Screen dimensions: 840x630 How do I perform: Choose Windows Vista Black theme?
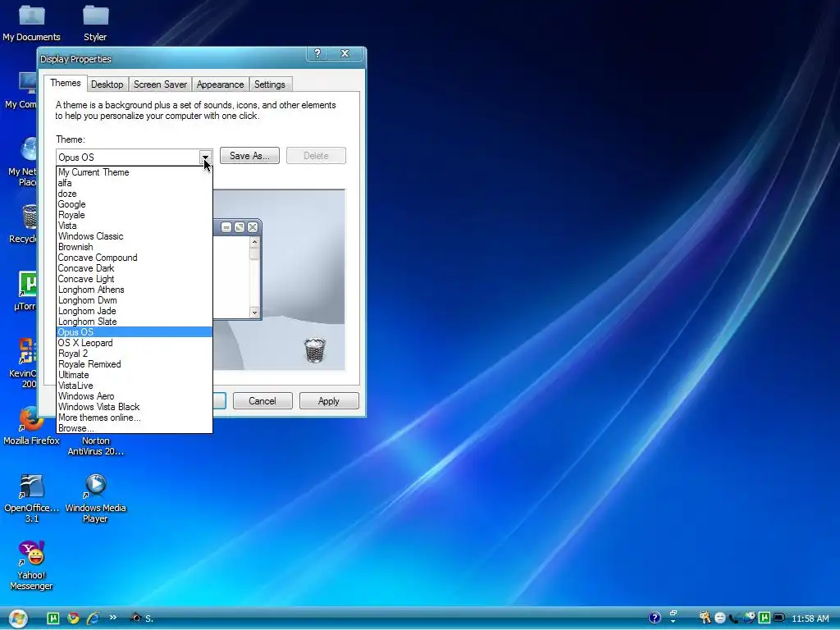[135, 407]
